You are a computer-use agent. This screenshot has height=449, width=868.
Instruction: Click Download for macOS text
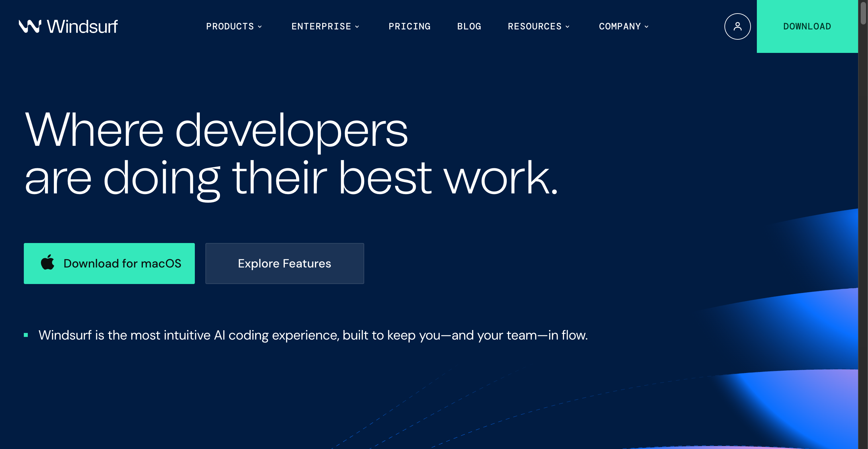(x=122, y=264)
